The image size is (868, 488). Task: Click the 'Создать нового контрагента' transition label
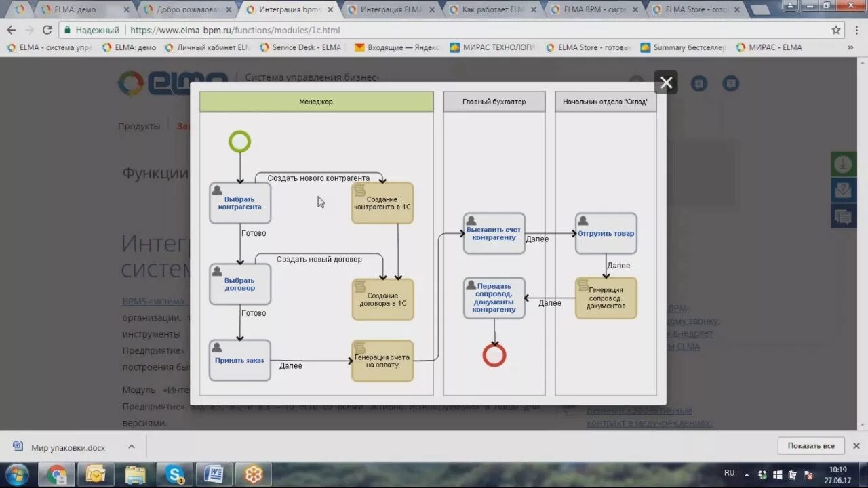[319, 178]
